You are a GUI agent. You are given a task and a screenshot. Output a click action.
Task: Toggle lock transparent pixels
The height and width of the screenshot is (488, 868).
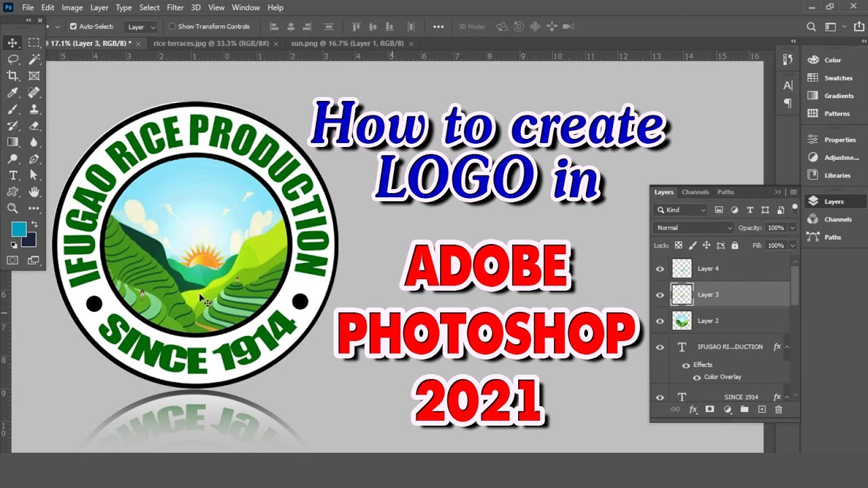[x=678, y=245]
